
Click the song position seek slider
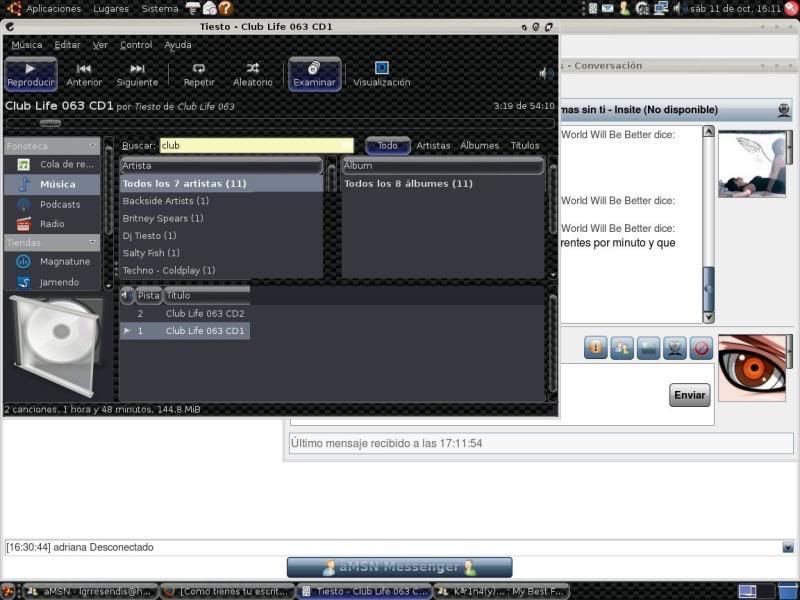[280, 123]
